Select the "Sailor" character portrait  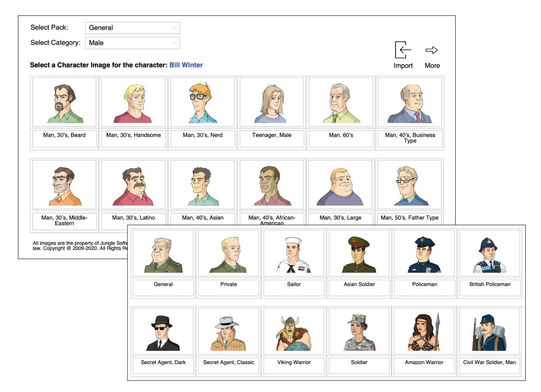coord(293,253)
